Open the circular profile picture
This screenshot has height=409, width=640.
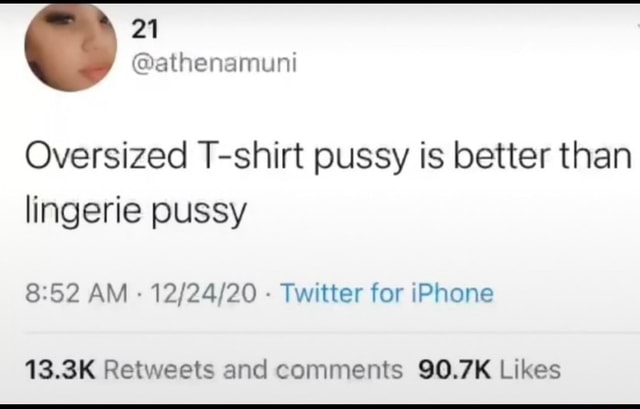(x=71, y=47)
